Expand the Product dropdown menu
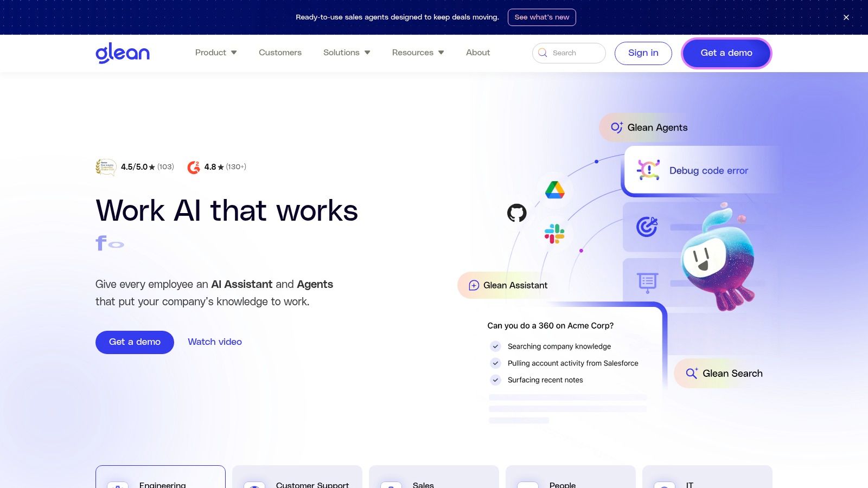The width and height of the screenshot is (868, 488). tap(216, 53)
